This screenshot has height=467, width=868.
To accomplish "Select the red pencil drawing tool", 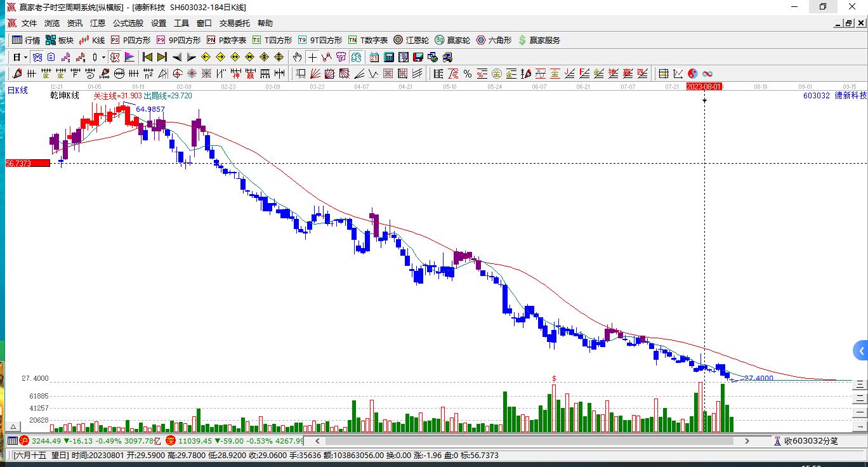I will point(17,74).
